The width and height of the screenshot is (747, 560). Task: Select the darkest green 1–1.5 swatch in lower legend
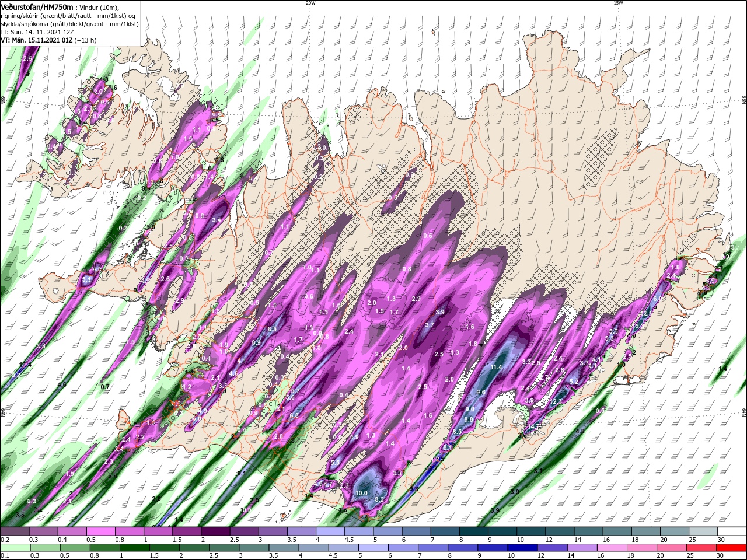point(134,548)
